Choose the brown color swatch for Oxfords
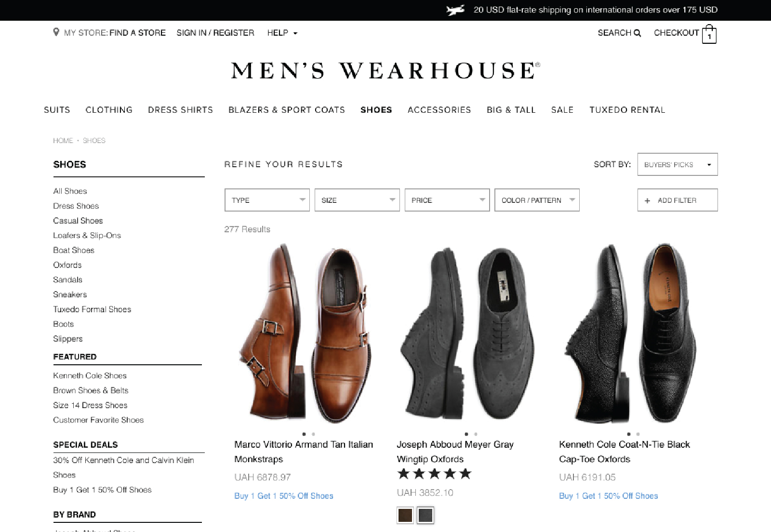The height and width of the screenshot is (532, 771). tap(405, 515)
